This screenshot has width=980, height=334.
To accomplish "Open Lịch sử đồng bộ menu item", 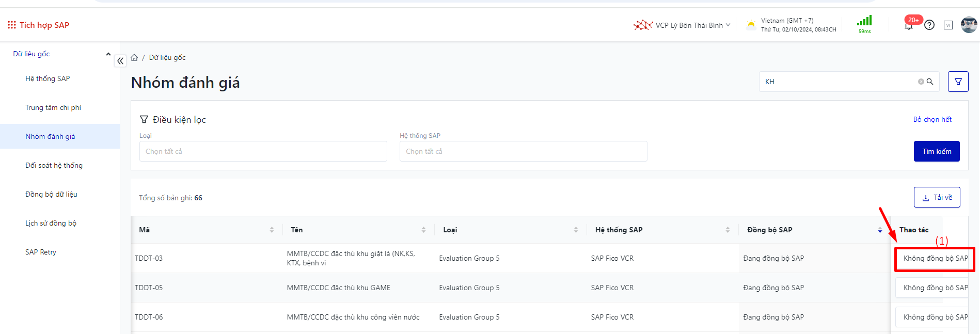I will [51, 223].
